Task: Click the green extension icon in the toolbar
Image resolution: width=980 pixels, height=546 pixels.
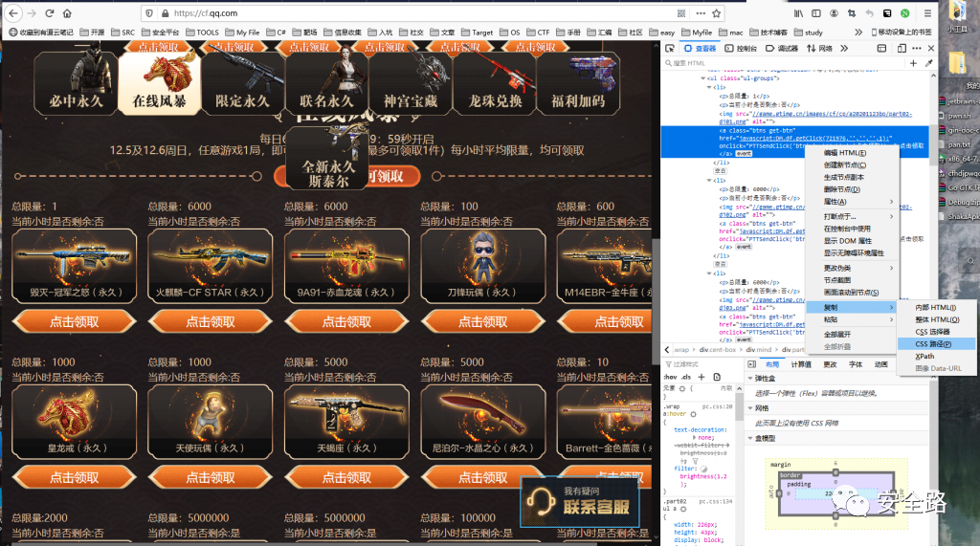Action: [x=905, y=13]
